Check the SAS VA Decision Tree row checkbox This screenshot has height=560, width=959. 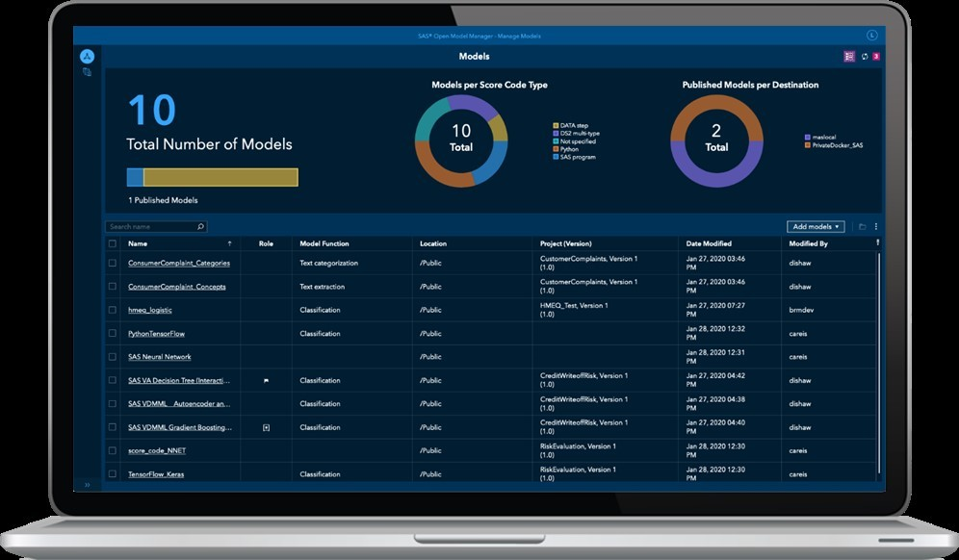(112, 380)
